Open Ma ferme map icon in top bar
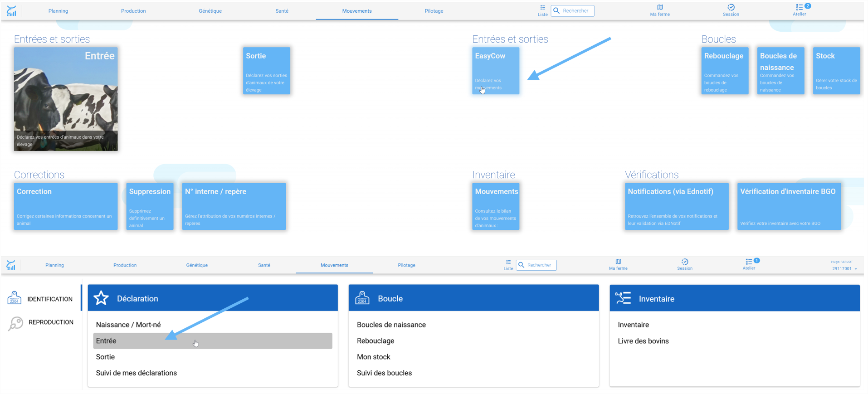868x394 pixels. 660,10
